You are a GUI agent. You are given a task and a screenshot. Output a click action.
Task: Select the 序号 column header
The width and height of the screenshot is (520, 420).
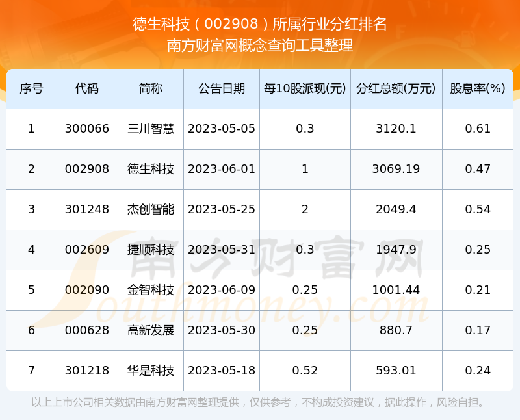point(31,88)
